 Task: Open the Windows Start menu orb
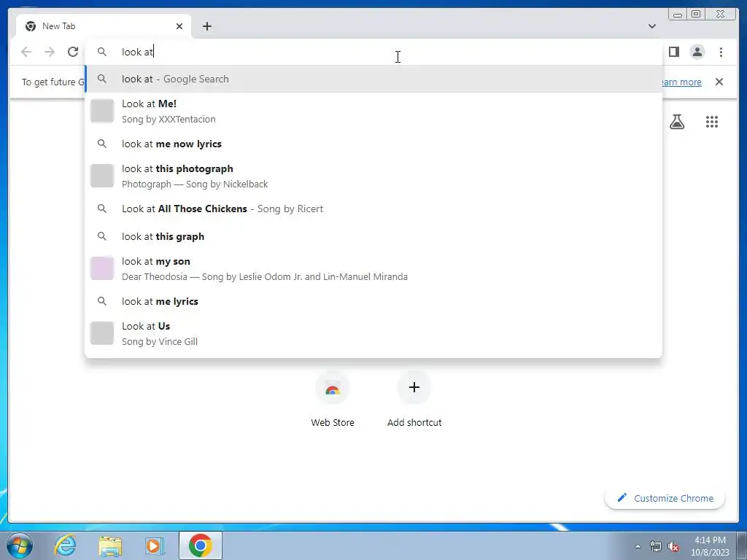(20, 545)
